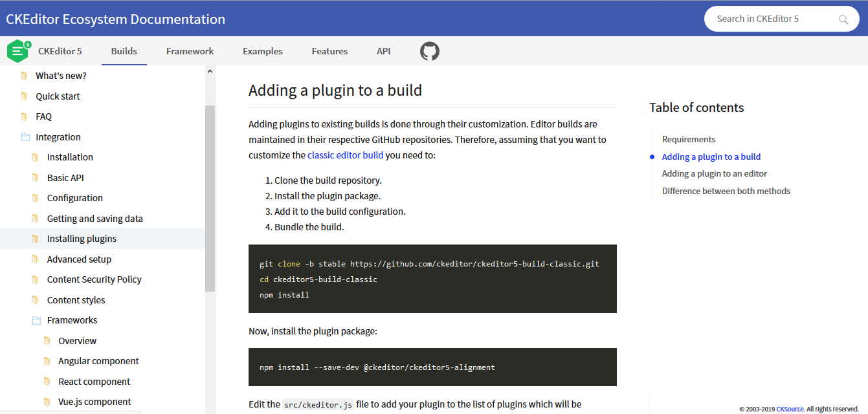Screen dimensions: 868x414
Task: Open the Overview page under Frameworks
Action: [77, 341]
